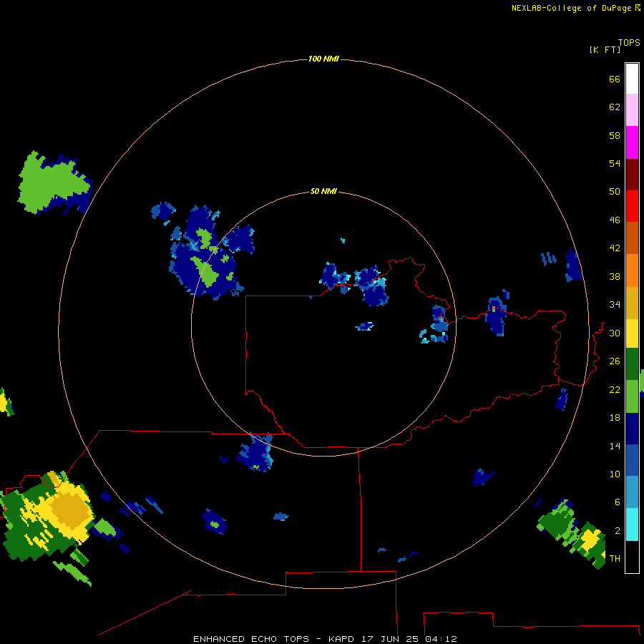Select the legend value 54
The height and width of the screenshot is (644, 644).
[615, 163]
